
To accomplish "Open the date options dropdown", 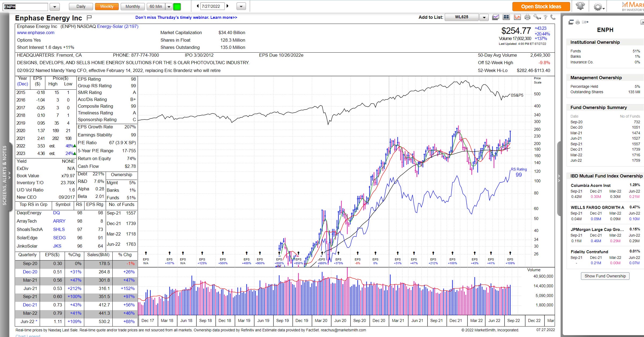I will pos(241,6).
